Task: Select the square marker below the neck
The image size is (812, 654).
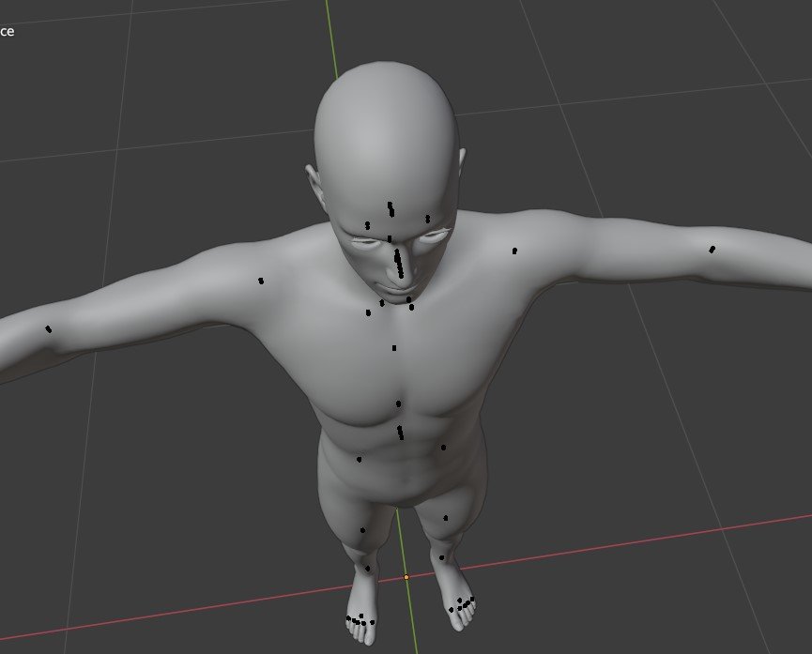Action: (394, 348)
